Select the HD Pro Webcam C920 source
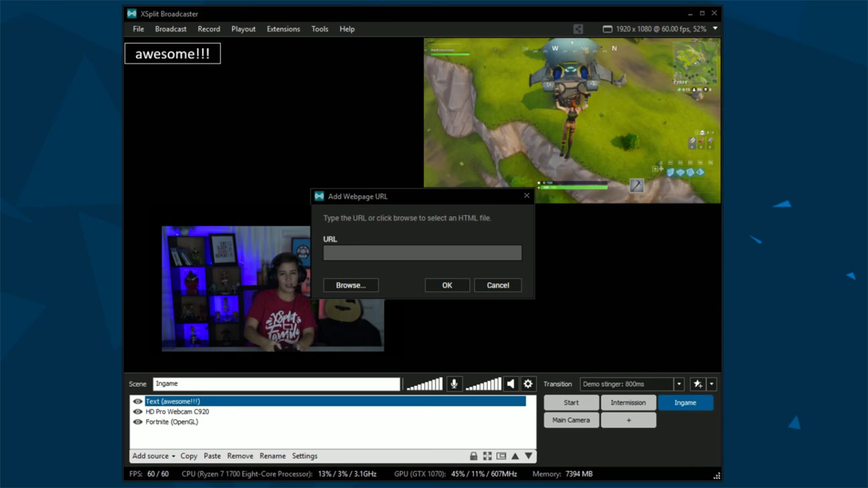The width and height of the screenshot is (868, 488). tap(177, 412)
